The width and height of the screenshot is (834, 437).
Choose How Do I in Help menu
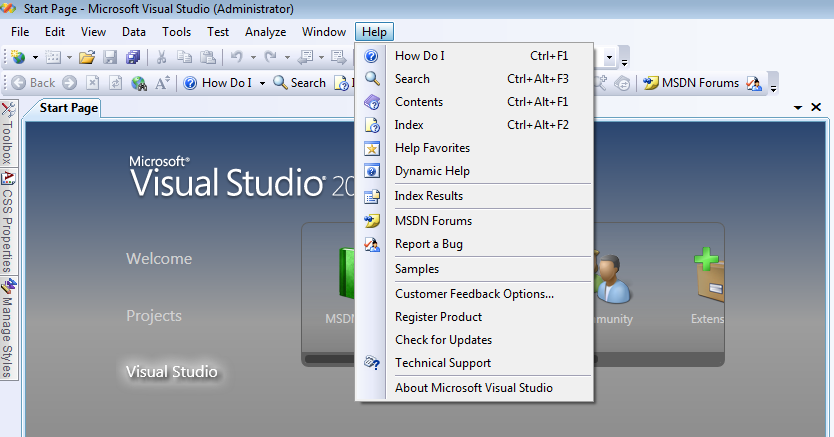(x=474, y=56)
